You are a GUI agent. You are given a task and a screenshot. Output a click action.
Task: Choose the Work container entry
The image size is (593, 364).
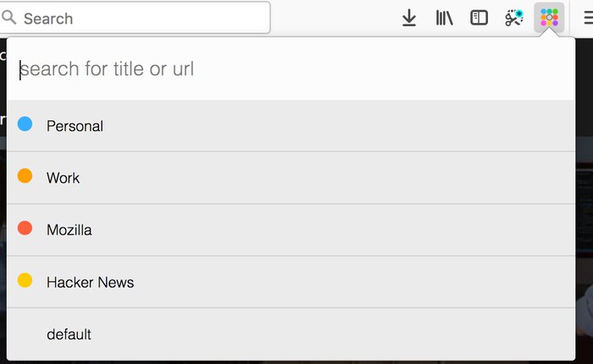(x=291, y=178)
